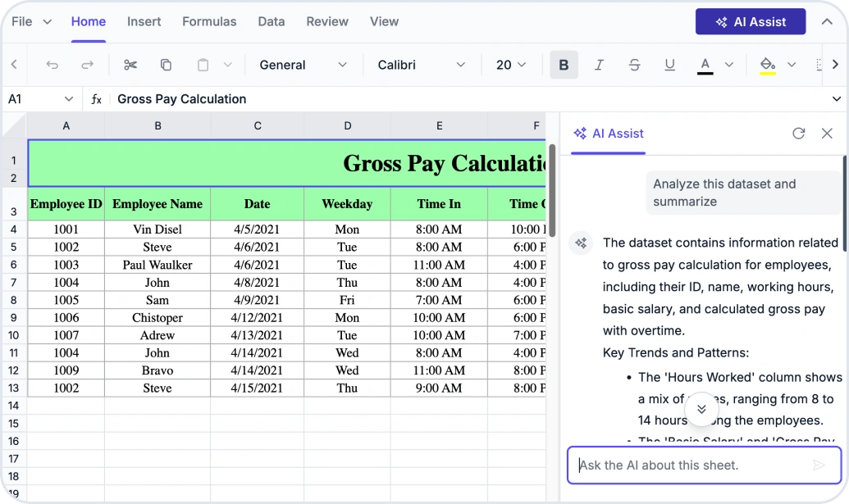The height and width of the screenshot is (504, 849).
Task: Click the Undo icon in toolbar
Action: click(52, 65)
